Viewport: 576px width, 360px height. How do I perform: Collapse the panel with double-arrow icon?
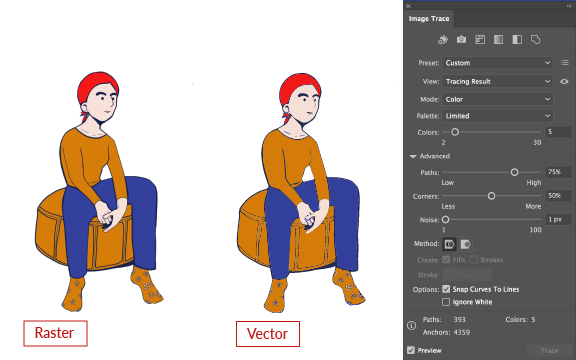(569, 6)
